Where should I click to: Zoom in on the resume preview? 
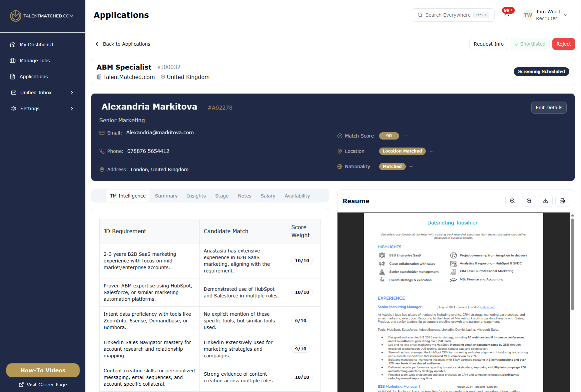[529, 201]
